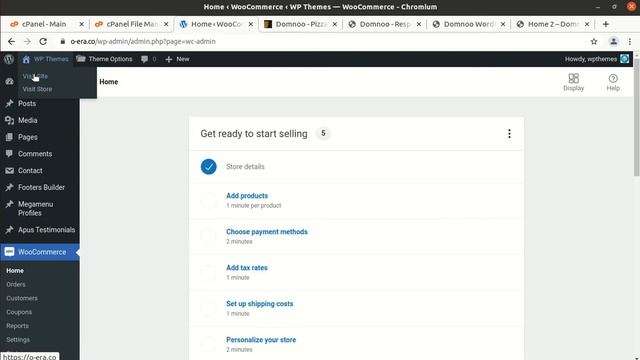Open WooCommerce Coupons submenu item
This screenshot has width=640, height=360.
tap(19, 312)
